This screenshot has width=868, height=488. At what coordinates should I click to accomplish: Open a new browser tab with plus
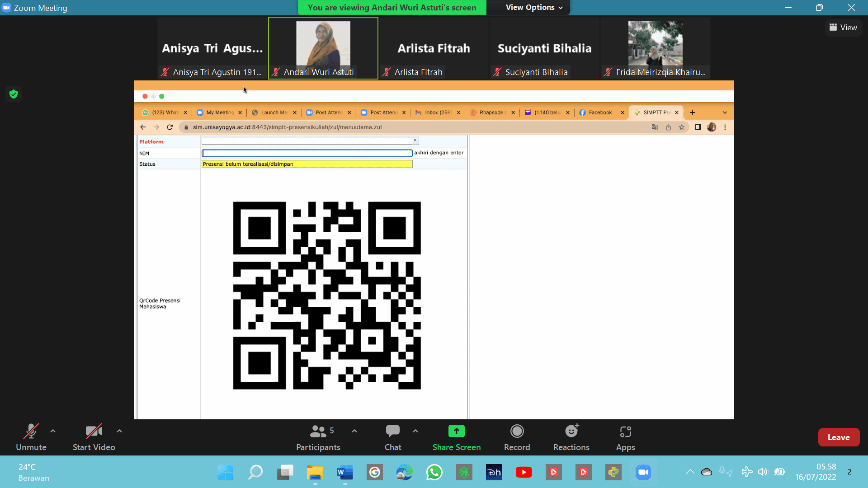[x=693, y=113]
